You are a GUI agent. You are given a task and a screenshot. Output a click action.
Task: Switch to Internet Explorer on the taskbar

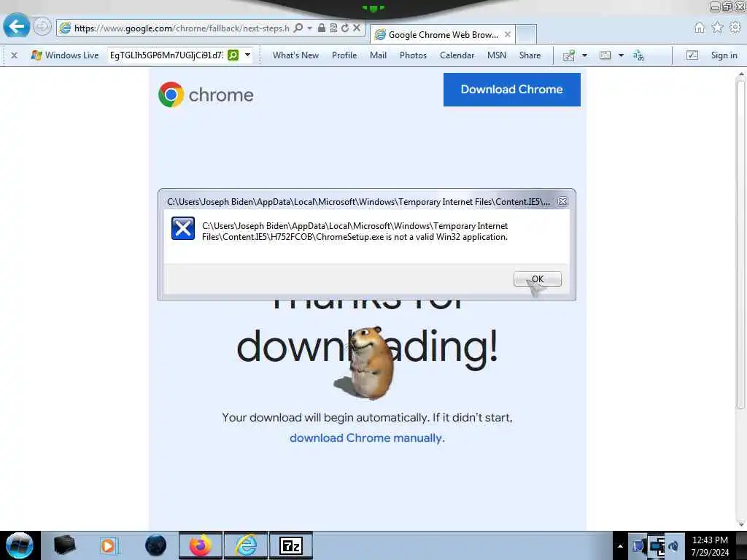pyautogui.click(x=247, y=545)
